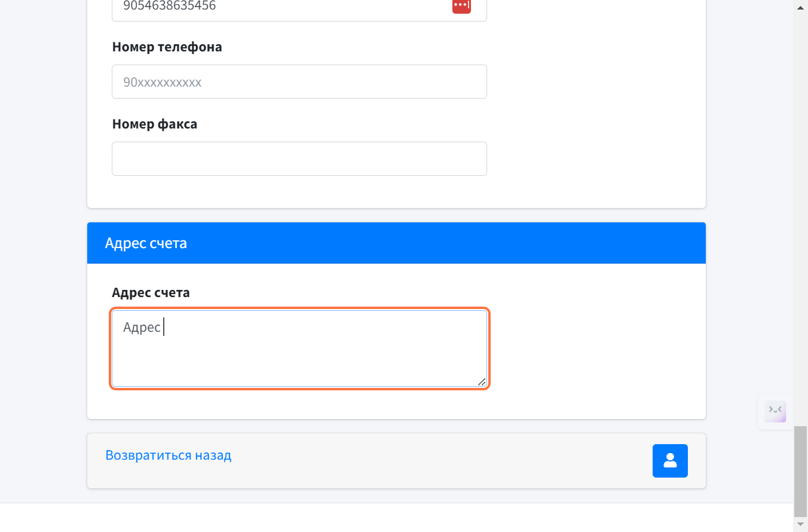This screenshot has height=532, width=808.
Task: Click the blue "Адрес счета" section header
Action: [396, 243]
